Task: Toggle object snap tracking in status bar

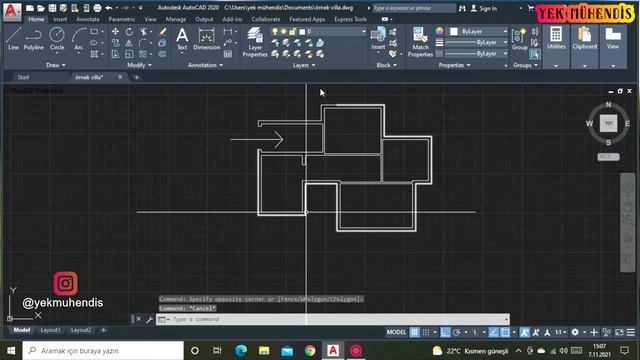Action: tap(493, 332)
